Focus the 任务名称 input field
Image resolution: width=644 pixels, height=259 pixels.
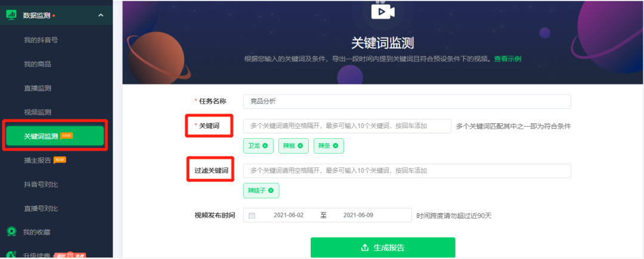[x=407, y=102]
